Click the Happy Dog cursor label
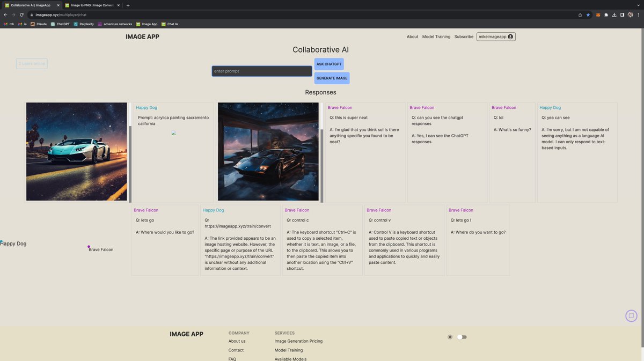644x361 pixels. [x=13, y=244]
